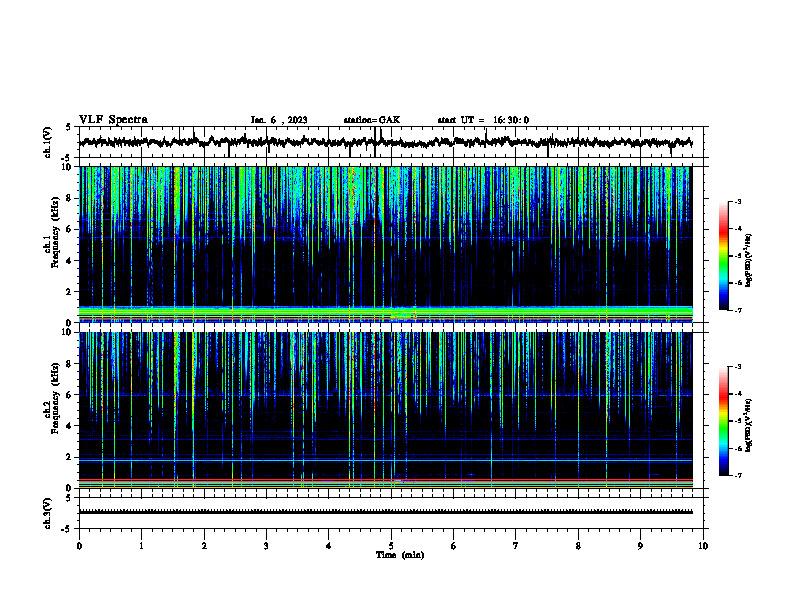Click the station=GAK label

click(372, 120)
